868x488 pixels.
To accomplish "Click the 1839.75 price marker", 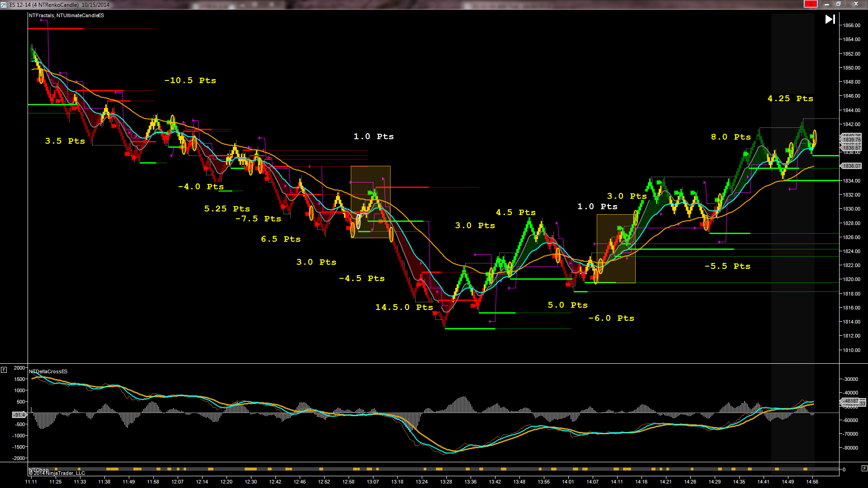I will click(851, 140).
